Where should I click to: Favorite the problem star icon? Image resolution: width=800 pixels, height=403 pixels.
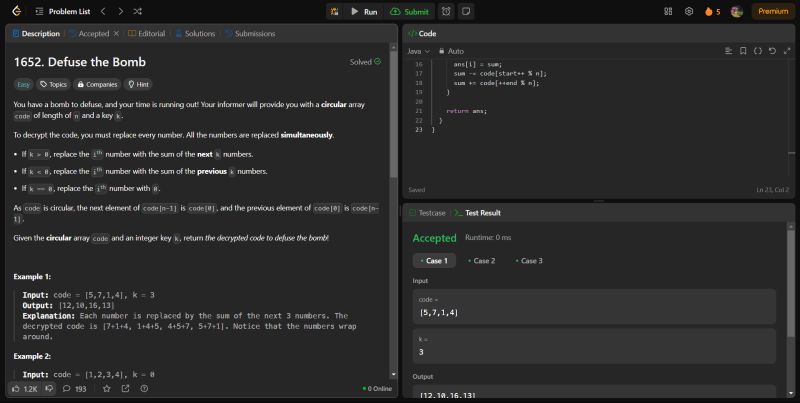point(106,389)
